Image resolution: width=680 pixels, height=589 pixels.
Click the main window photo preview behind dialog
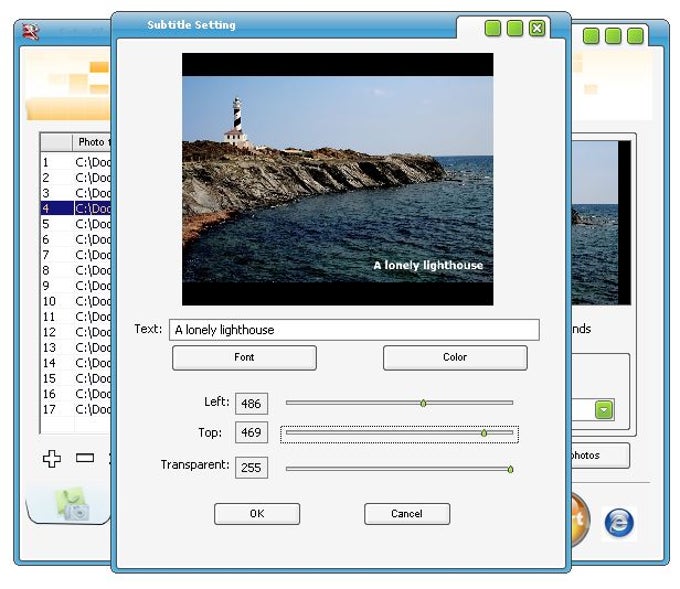tap(601, 223)
